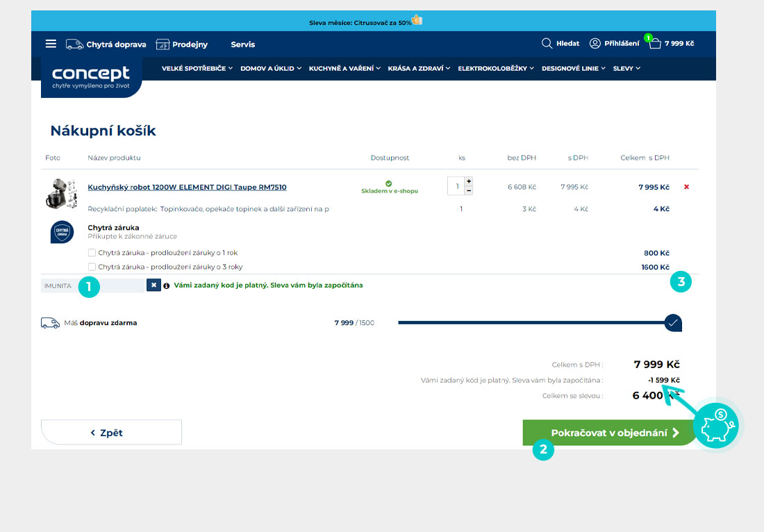The image size is (764, 532).
Task: Click the 'Celkem s DPH' column header
Action: click(645, 158)
